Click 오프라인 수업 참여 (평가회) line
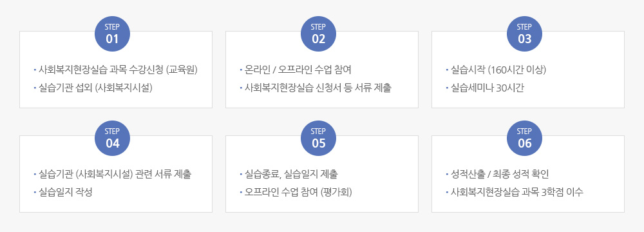644x232 pixels. click(x=298, y=193)
